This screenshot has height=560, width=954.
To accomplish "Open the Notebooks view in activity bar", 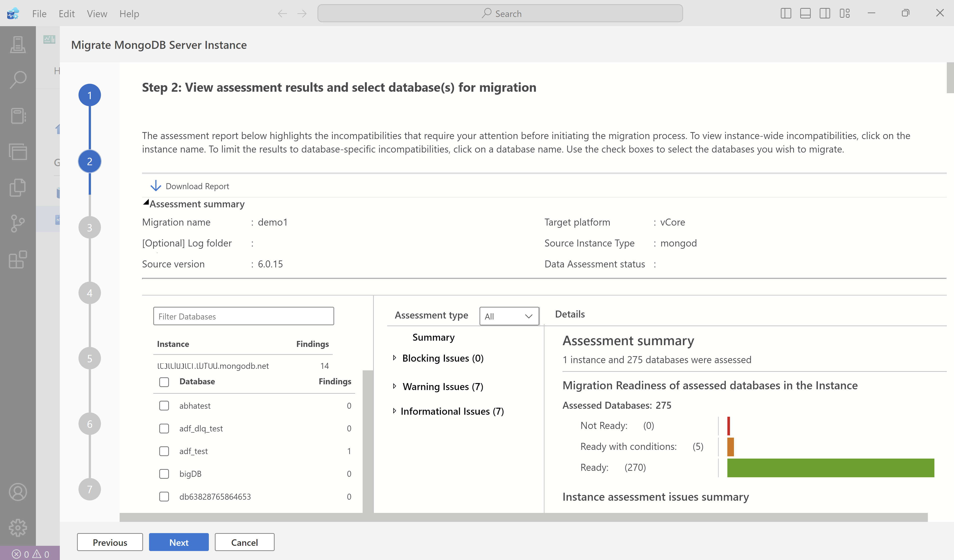I will pos(18,116).
